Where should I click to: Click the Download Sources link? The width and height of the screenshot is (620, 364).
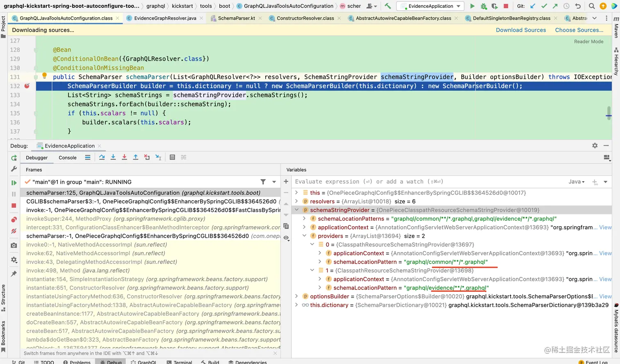point(521,30)
